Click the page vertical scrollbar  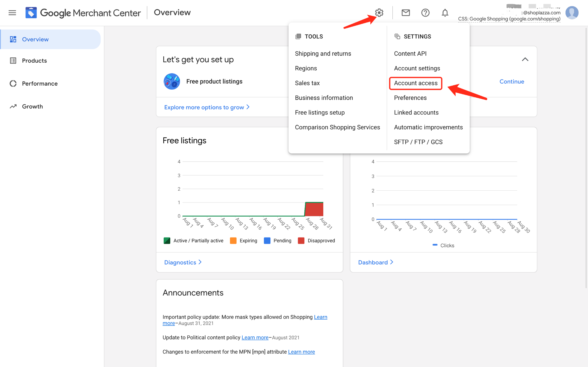coord(586,158)
